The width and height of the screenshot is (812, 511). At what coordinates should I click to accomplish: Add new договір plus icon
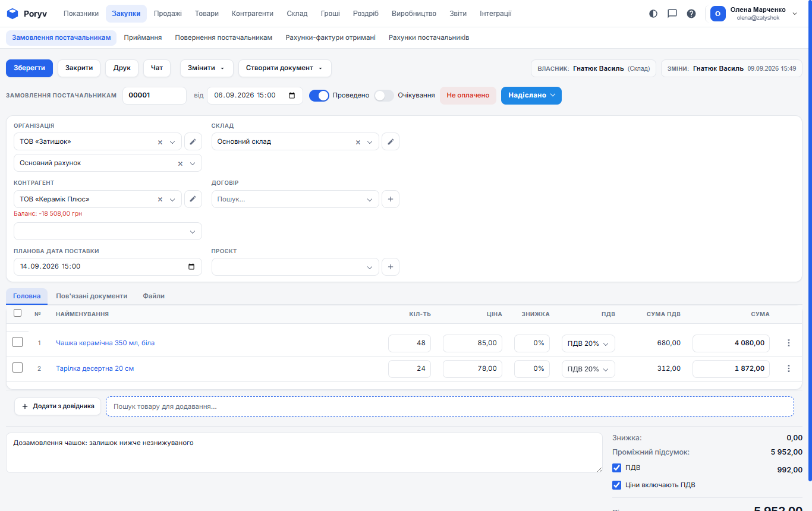coord(391,199)
